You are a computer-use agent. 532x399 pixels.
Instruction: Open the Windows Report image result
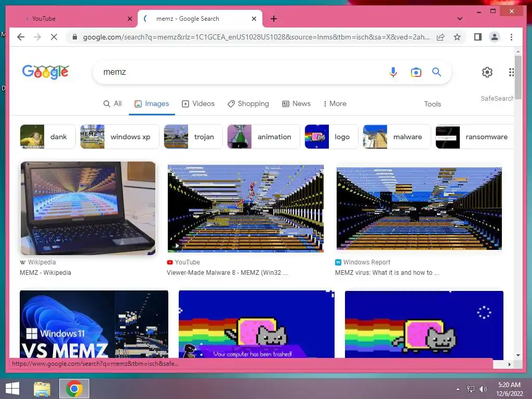tap(419, 208)
